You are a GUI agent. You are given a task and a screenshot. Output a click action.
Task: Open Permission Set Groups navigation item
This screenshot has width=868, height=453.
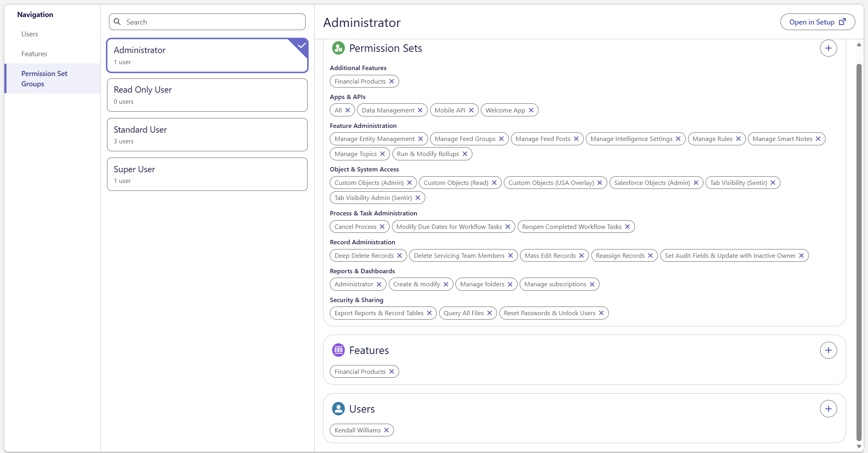52,78
